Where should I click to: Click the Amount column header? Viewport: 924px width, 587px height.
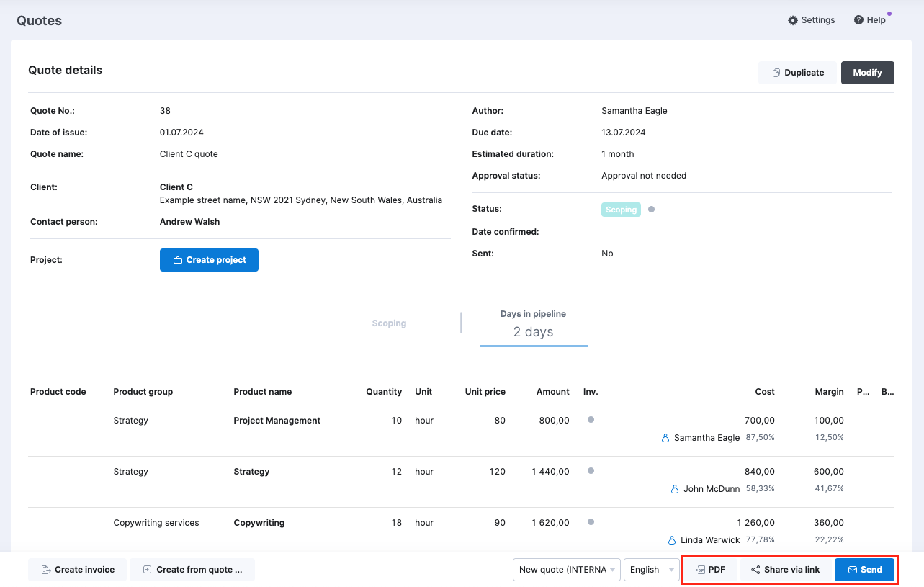pos(553,392)
